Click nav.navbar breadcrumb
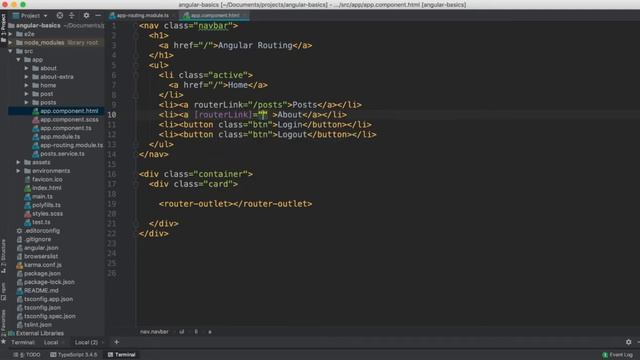The height and width of the screenshot is (360, 640). click(154, 332)
